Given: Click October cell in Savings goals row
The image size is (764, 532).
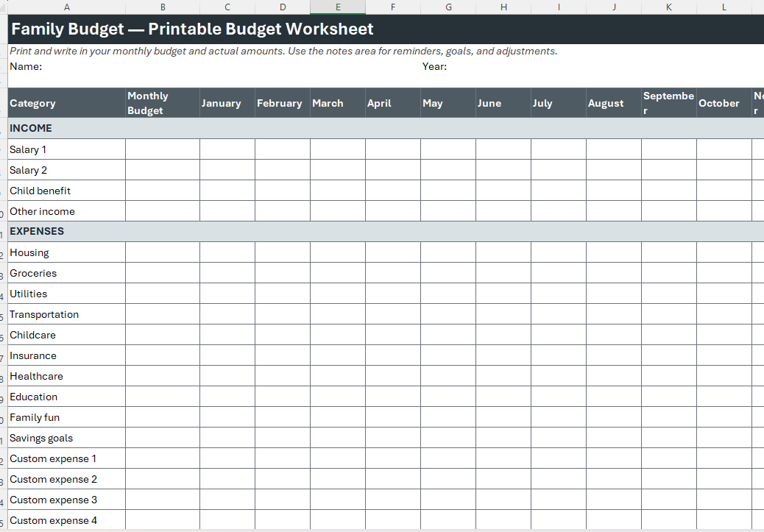Looking at the screenshot, I should (724, 438).
